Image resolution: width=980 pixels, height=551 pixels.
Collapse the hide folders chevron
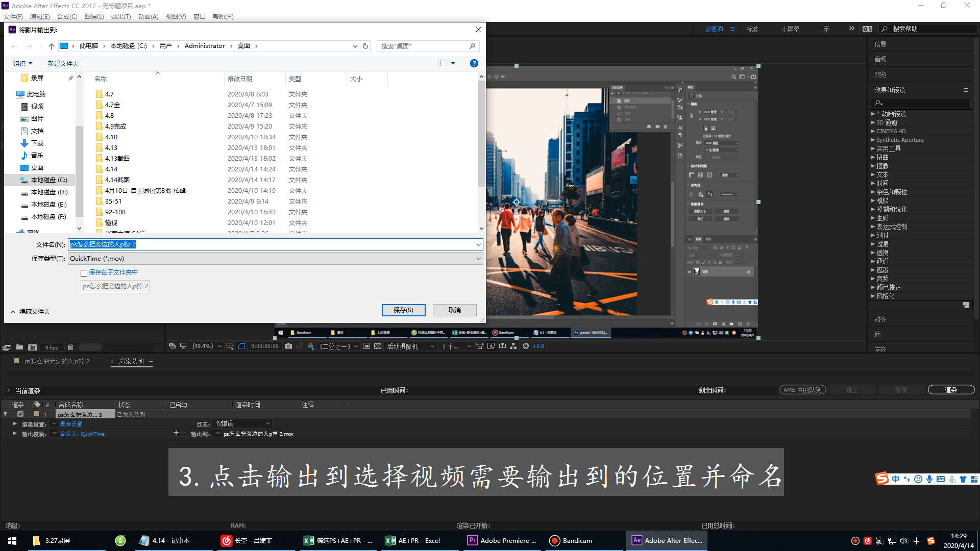click(13, 311)
